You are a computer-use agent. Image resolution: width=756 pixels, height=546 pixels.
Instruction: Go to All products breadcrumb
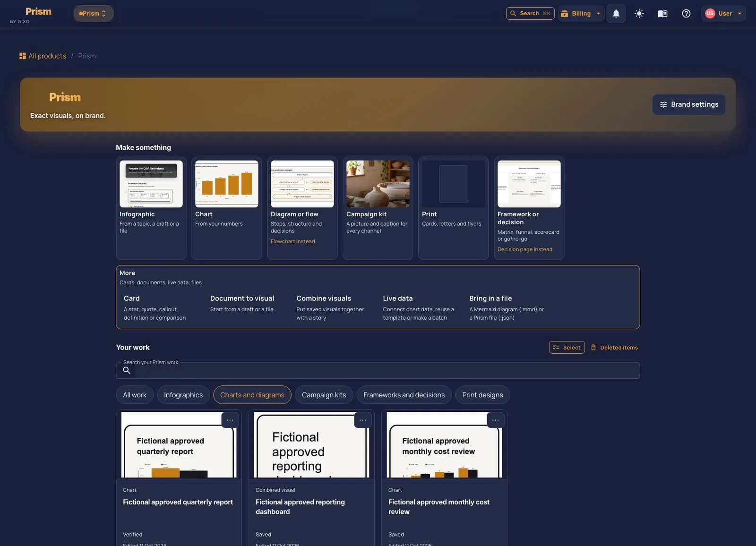coord(43,56)
